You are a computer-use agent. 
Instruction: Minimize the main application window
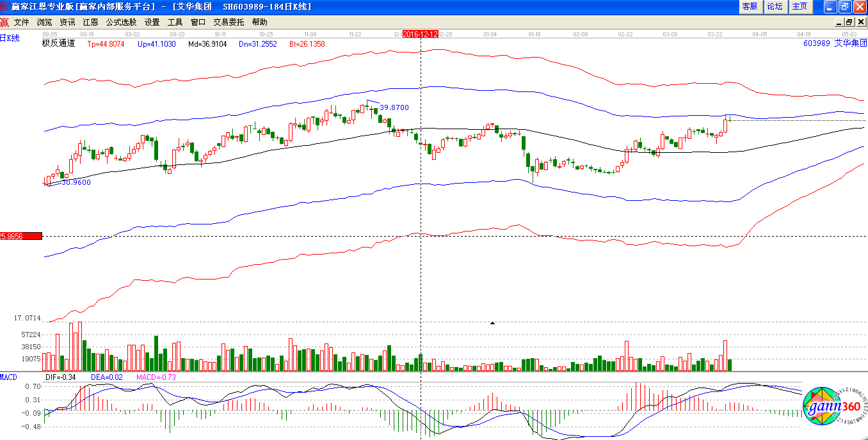tap(830, 6)
